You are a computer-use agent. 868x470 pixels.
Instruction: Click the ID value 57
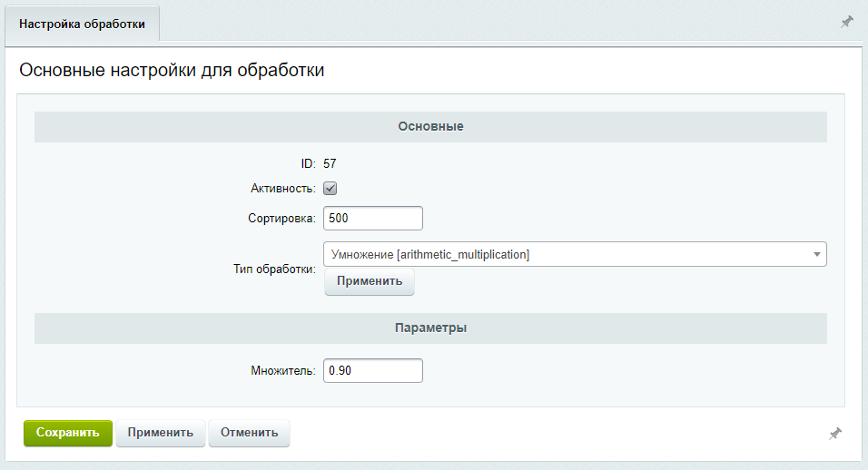(x=330, y=163)
